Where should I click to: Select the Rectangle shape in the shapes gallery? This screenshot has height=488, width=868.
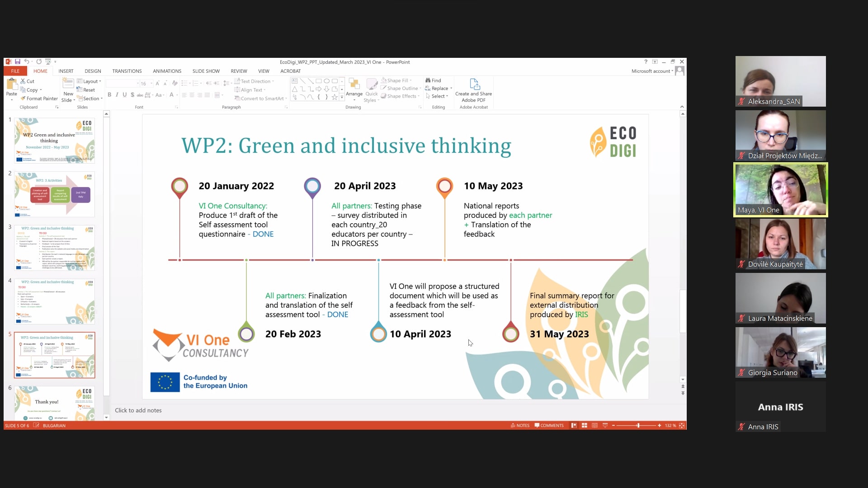click(319, 81)
